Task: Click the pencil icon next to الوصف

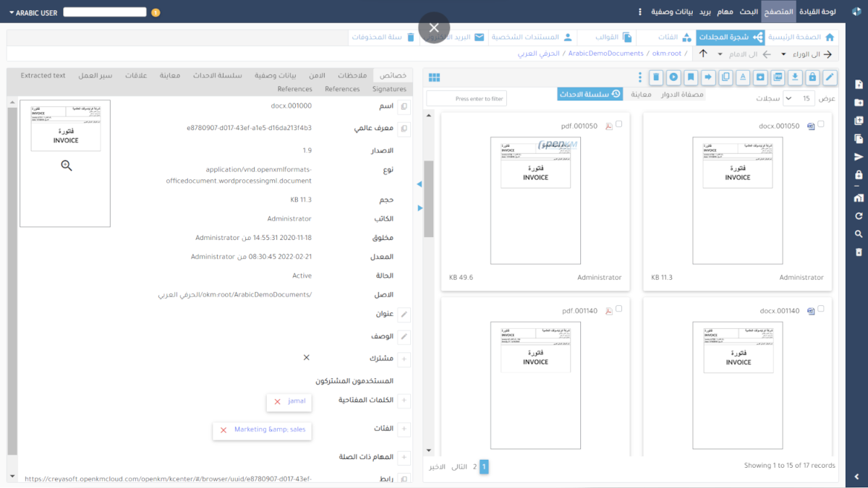Action: 404,337
